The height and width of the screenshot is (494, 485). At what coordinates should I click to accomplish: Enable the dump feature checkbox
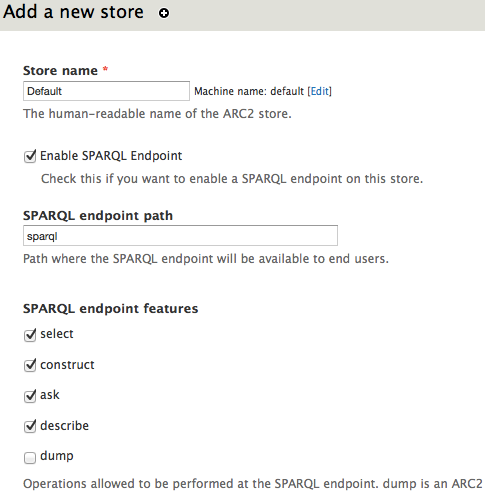pyautogui.click(x=30, y=458)
